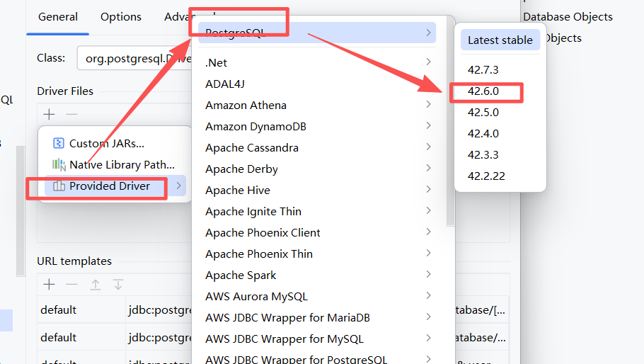The image size is (644, 364).
Task: Remove driver file with minus icon
Action: click(x=71, y=114)
